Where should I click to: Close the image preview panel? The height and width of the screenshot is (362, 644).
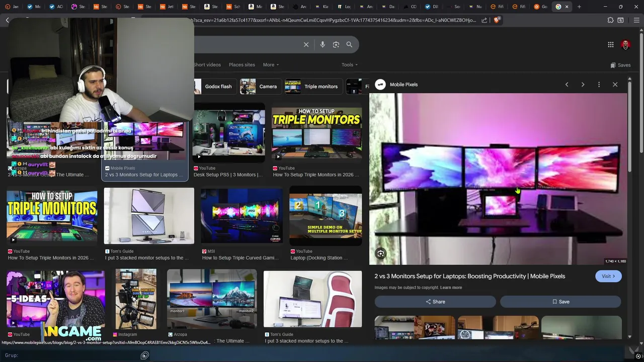615,84
